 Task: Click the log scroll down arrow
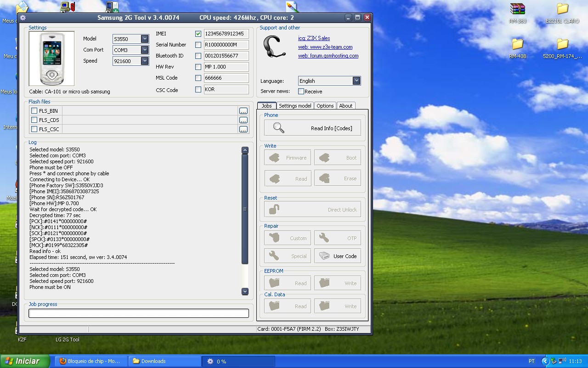(x=245, y=291)
